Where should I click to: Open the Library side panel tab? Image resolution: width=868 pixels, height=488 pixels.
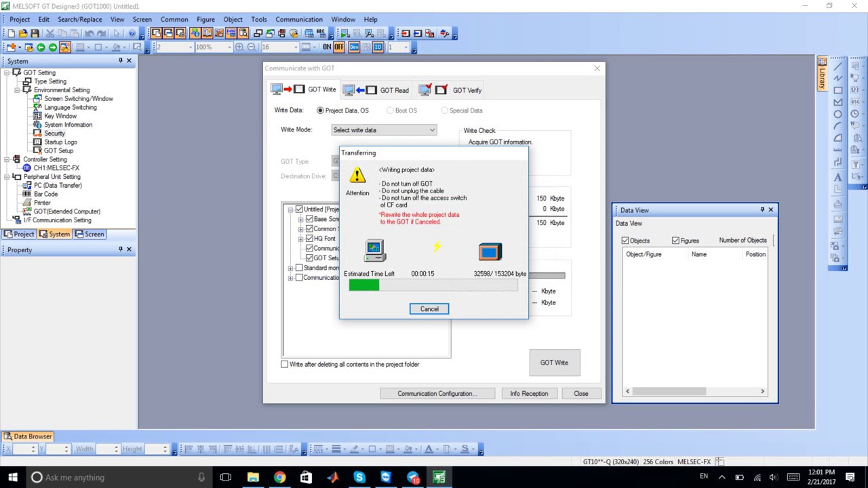tap(822, 74)
